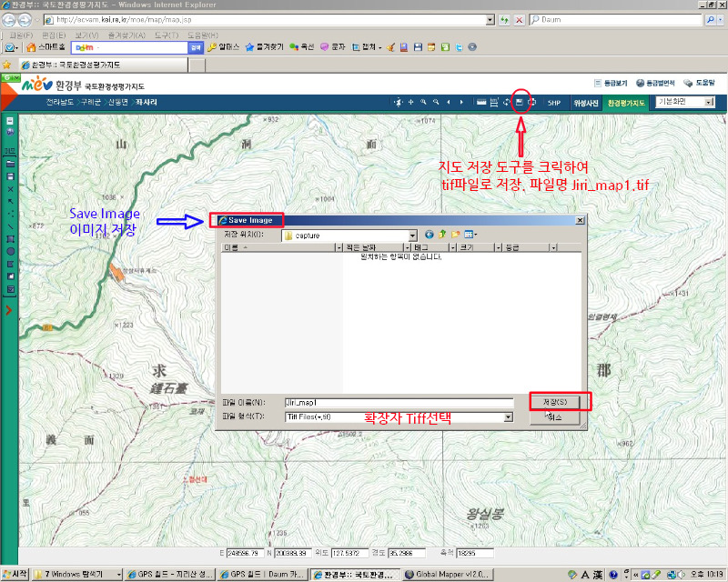
Task: Click the 시작 Start button
Action: 15,574
